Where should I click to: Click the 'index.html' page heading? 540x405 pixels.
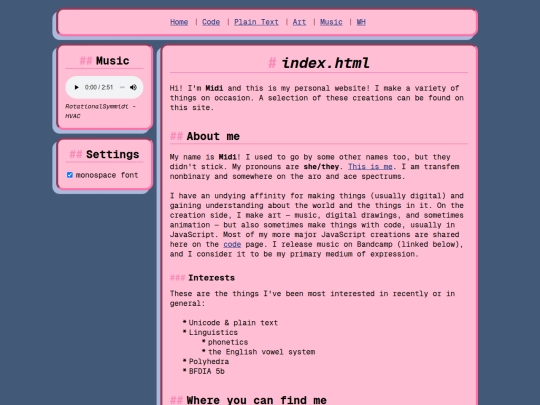pyautogui.click(x=325, y=63)
